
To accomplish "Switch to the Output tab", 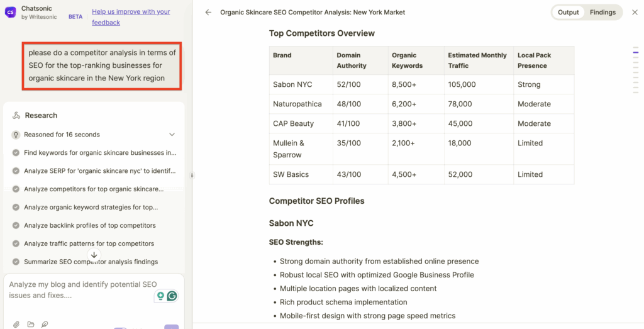I will click(x=569, y=13).
